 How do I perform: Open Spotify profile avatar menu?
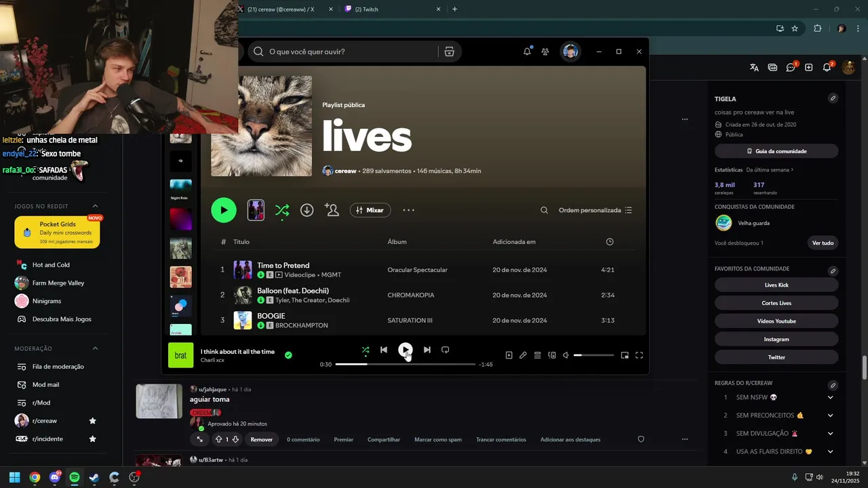[570, 52]
